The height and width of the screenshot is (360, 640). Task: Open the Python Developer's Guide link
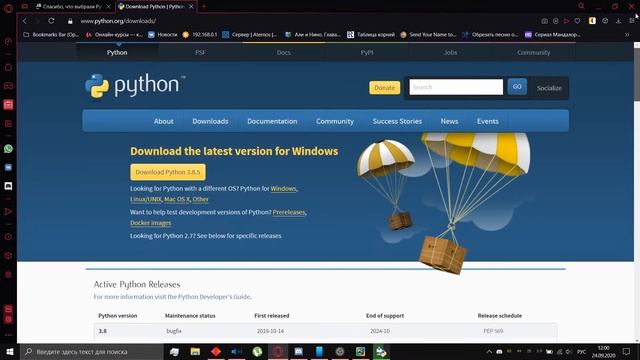point(214,297)
